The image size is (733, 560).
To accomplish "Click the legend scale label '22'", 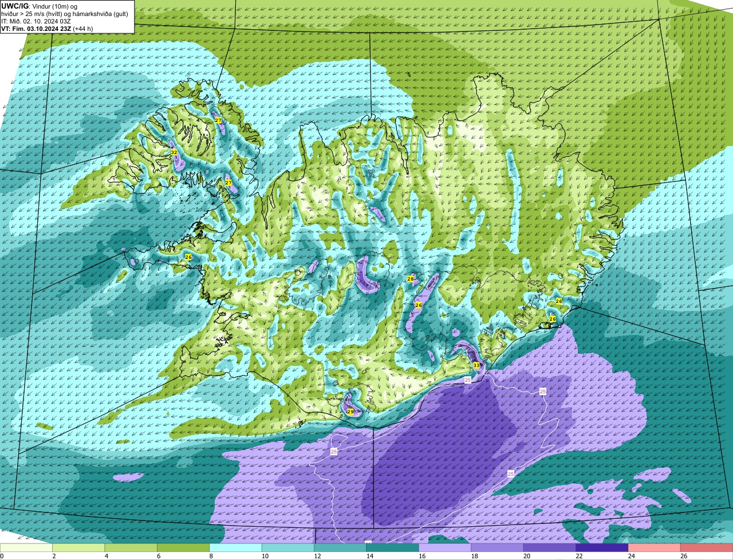I will point(579,556).
